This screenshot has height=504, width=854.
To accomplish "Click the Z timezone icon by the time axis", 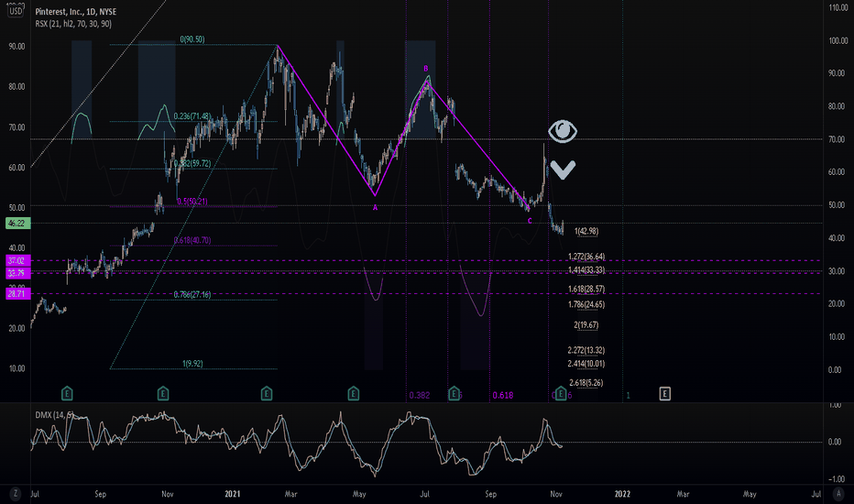I will click(16, 494).
